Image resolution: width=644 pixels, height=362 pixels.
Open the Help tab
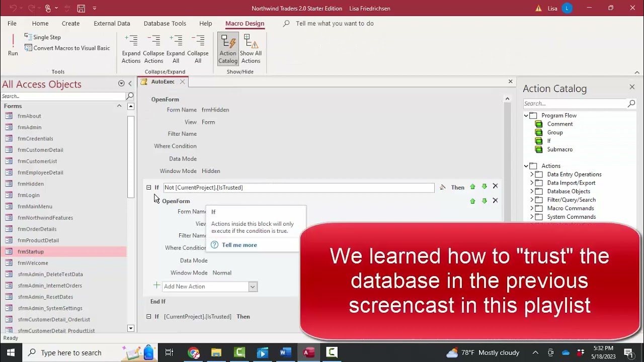[205, 24]
